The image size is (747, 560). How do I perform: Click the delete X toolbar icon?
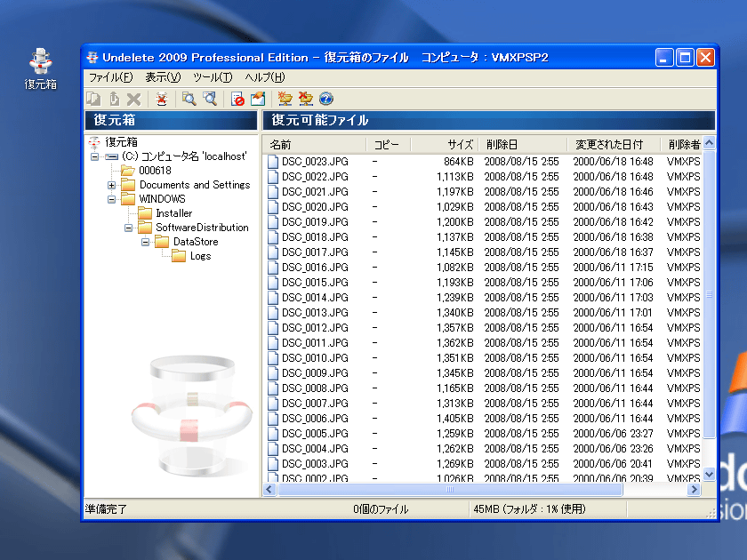pos(134,99)
